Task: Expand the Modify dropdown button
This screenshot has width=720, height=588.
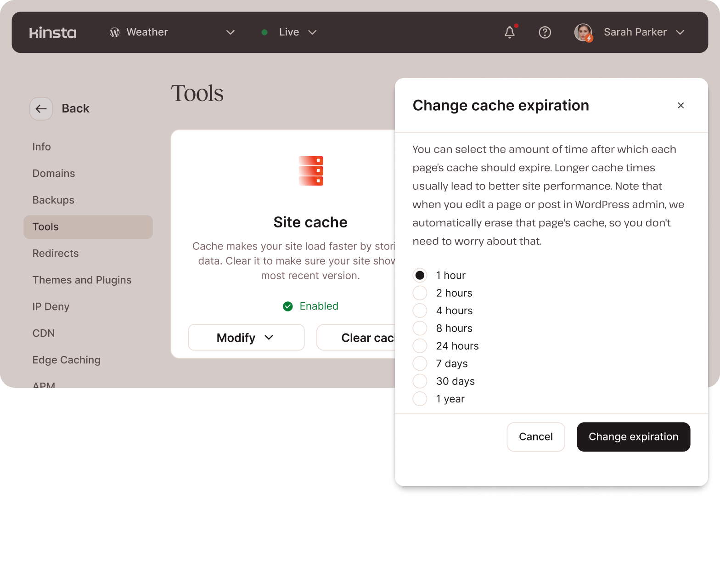Action: (246, 338)
